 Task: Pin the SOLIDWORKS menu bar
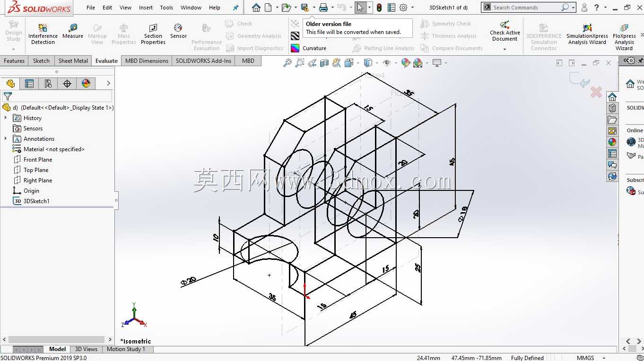236,8
